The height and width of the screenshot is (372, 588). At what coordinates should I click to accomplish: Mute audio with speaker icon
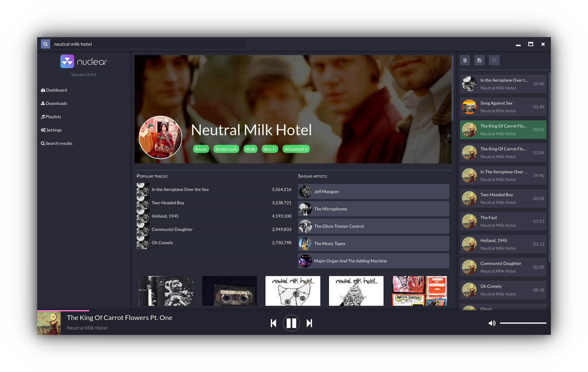coord(492,323)
